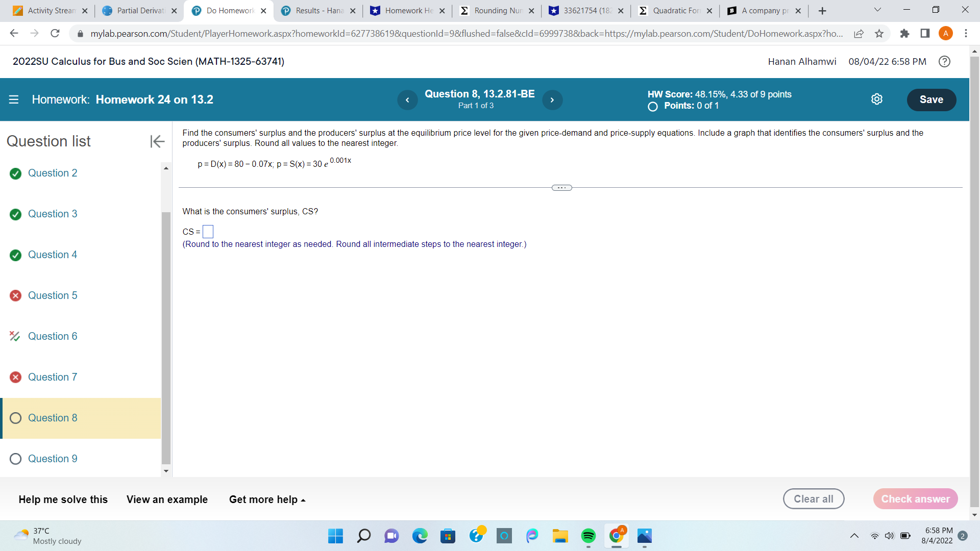Viewport: 980px width, 551px height.
Task: Click the partial credit icon beside Question 6
Action: (15, 336)
